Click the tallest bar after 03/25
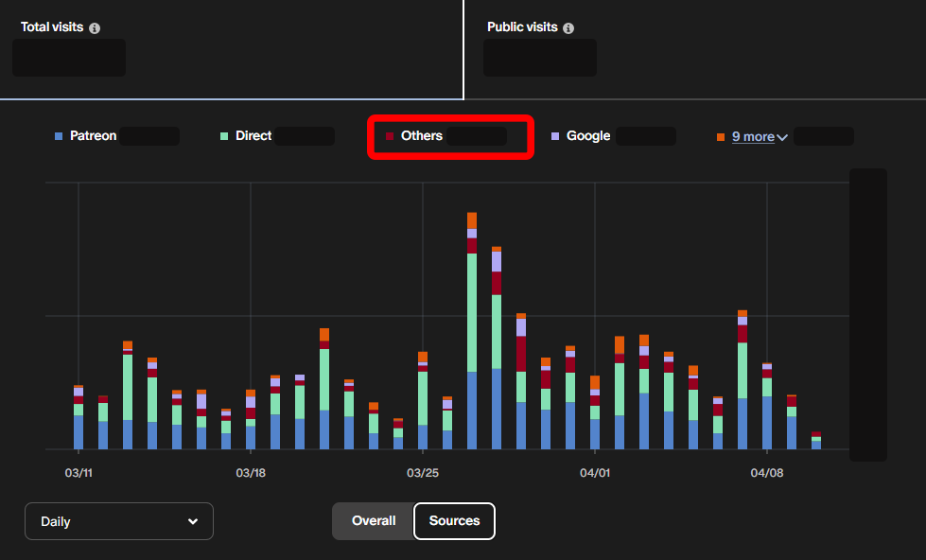 click(x=472, y=331)
